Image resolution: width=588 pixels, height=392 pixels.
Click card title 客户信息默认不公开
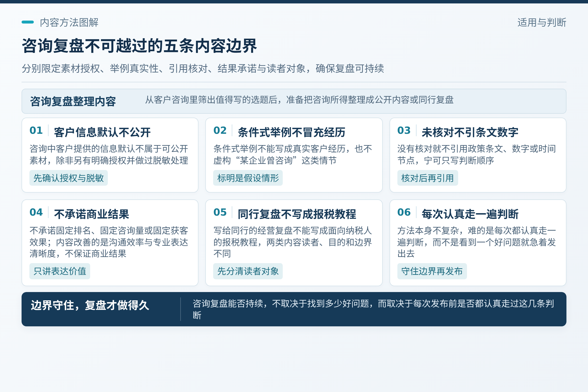tap(102, 132)
